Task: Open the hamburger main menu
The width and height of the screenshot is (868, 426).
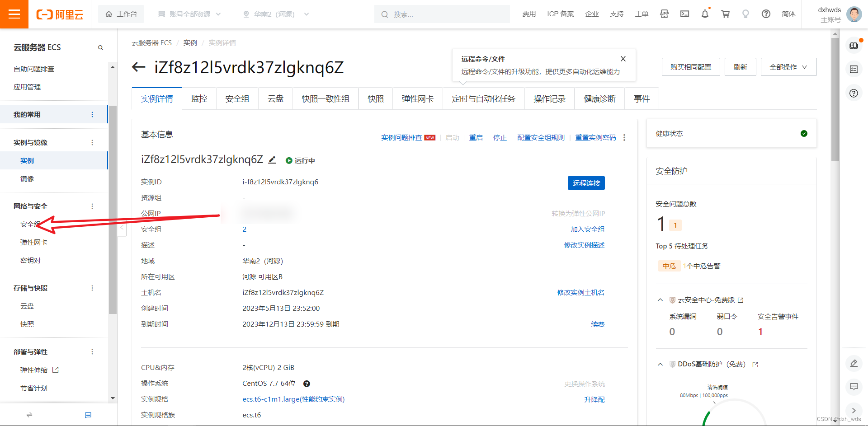Action: 14,14
